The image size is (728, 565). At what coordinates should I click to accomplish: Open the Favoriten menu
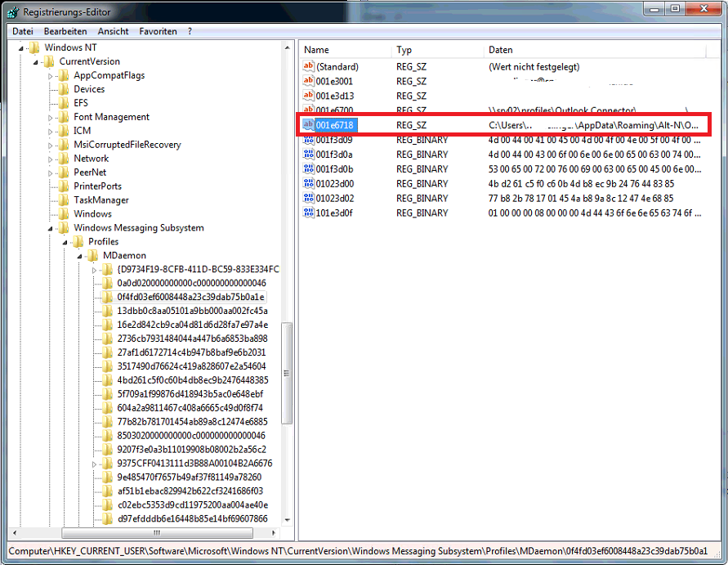point(158,31)
